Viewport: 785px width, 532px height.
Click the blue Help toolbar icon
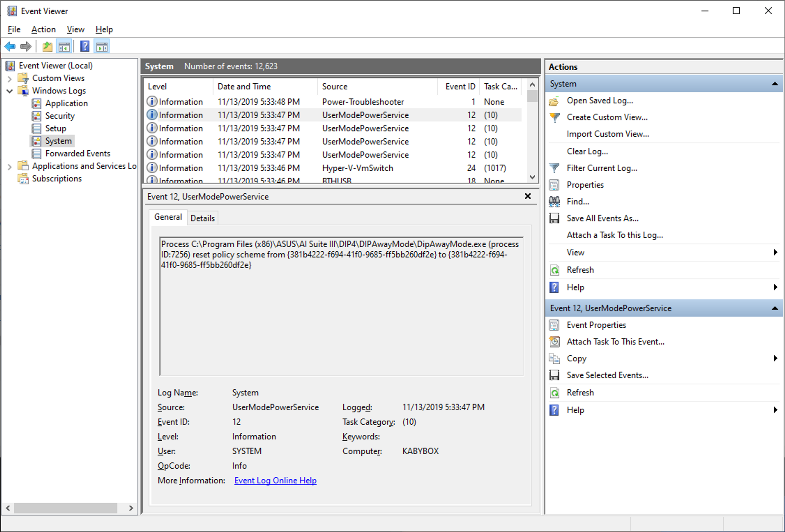[85, 46]
